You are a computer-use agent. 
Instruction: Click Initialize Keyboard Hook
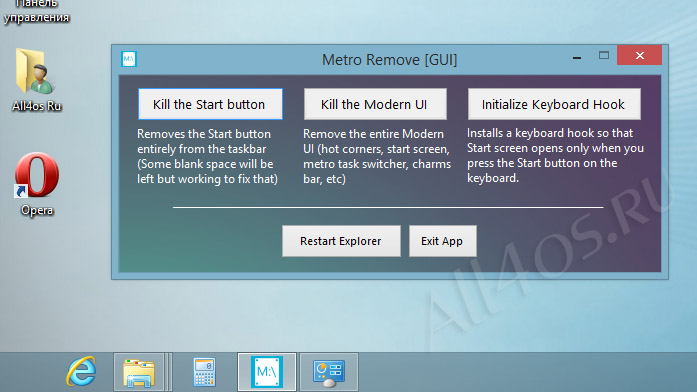pos(554,104)
